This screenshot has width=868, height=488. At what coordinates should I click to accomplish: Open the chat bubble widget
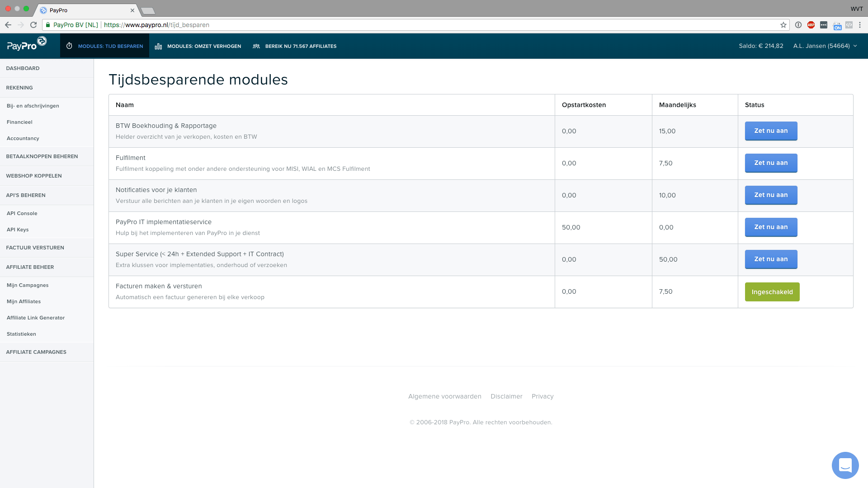click(x=845, y=465)
